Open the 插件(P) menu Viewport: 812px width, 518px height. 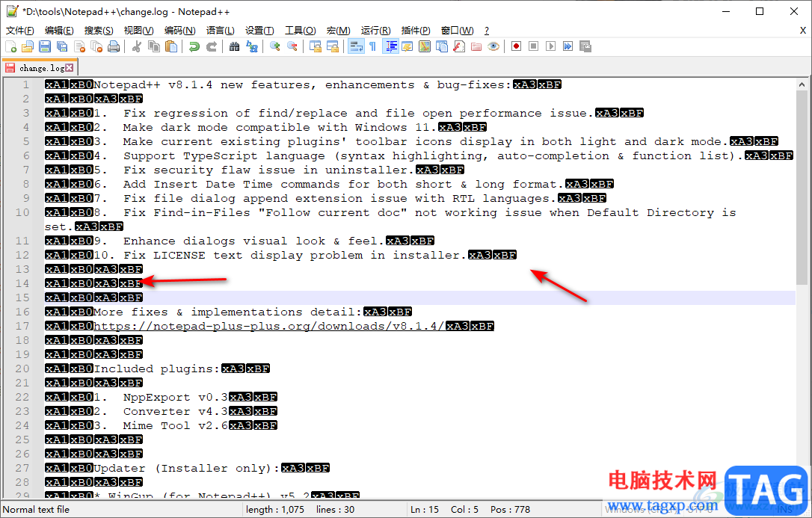415,31
